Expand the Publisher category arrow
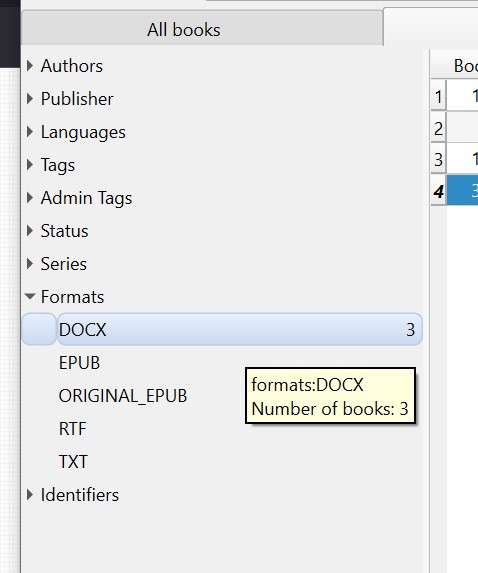 [x=30, y=99]
